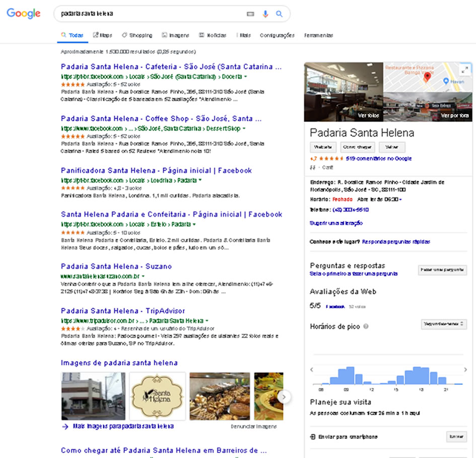Open dropdown arrow after 'Dessert Shop' URL
The image size is (476, 458).
(244, 128)
